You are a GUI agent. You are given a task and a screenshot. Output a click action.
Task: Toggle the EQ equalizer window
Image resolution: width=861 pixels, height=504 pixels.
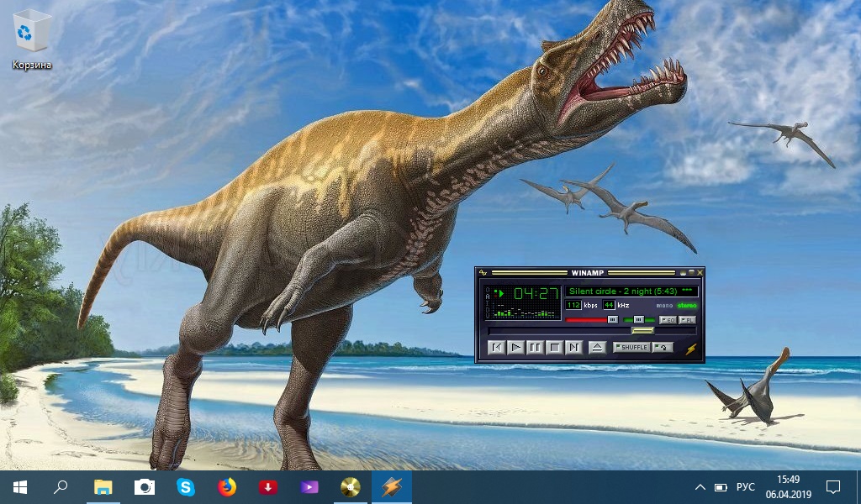pyautogui.click(x=667, y=320)
